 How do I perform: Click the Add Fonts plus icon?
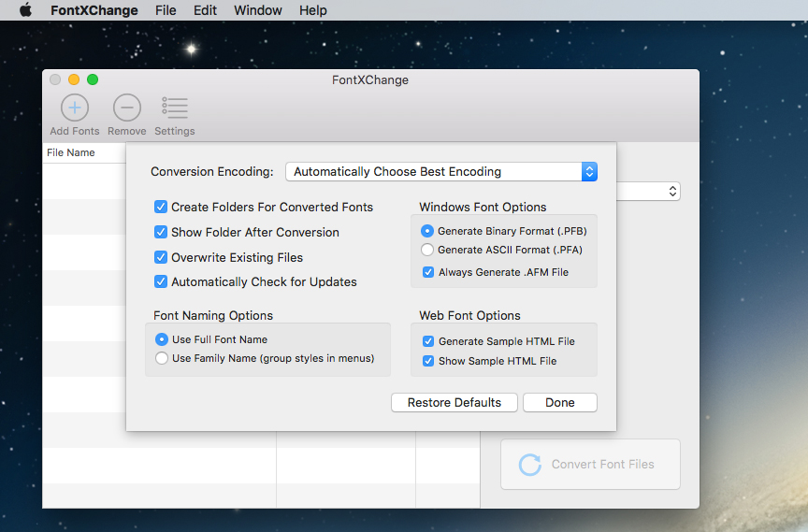click(75, 108)
